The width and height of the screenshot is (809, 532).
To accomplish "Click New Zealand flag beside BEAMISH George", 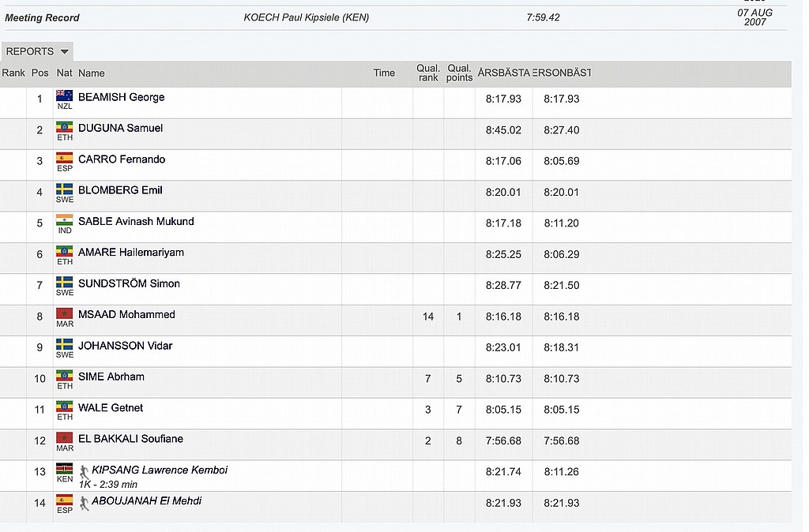I will (x=65, y=96).
